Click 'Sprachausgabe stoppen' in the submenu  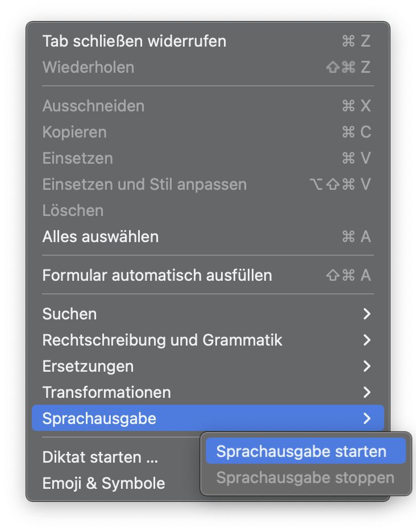305,477
